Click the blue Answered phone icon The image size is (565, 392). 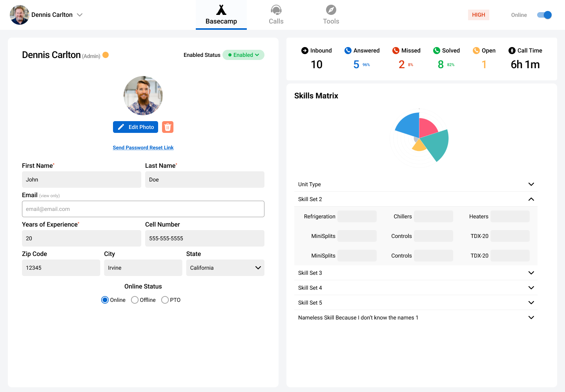(x=348, y=51)
